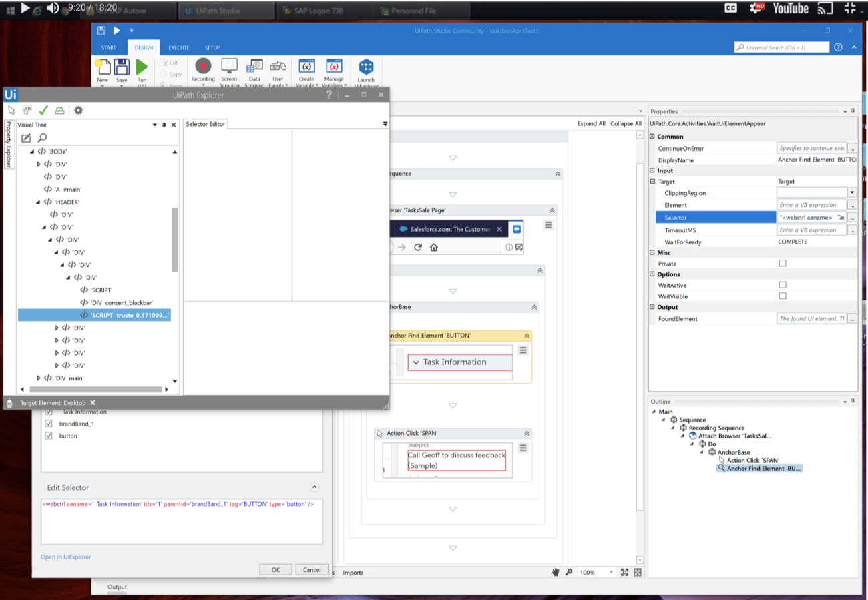Click the overview icon at designer bottom right

[x=638, y=572]
